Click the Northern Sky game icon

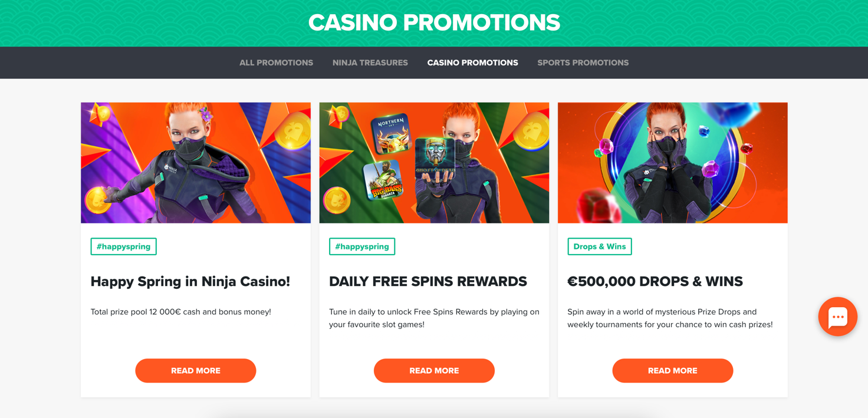point(391,134)
